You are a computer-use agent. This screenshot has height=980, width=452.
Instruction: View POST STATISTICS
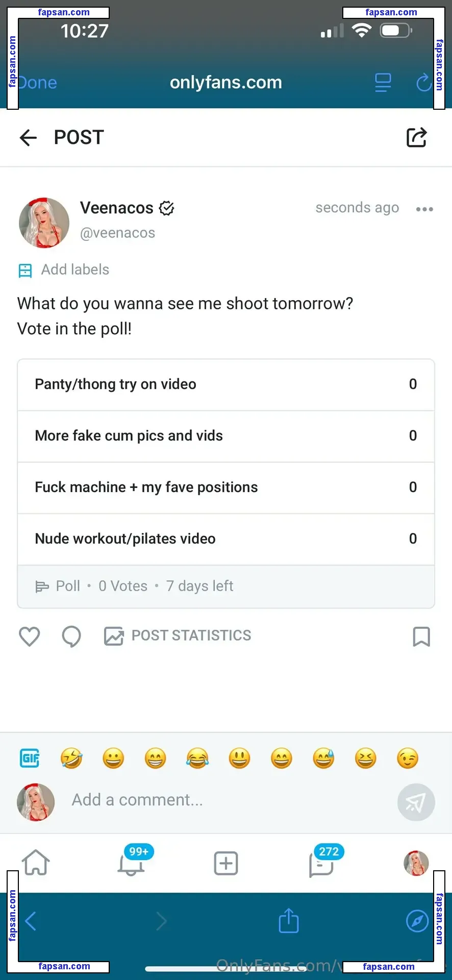pos(178,636)
